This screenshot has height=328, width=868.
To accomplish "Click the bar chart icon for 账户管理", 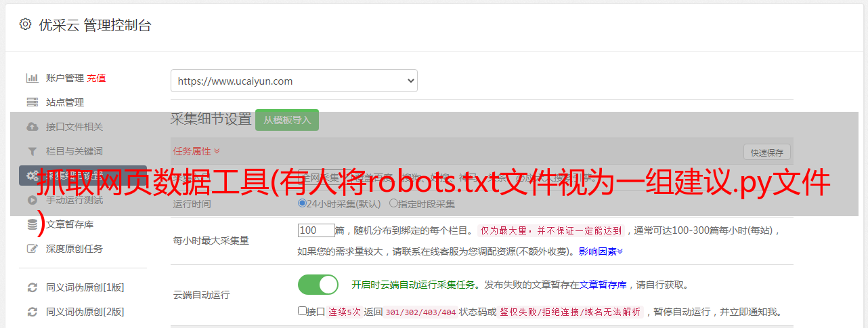I will (x=32, y=78).
